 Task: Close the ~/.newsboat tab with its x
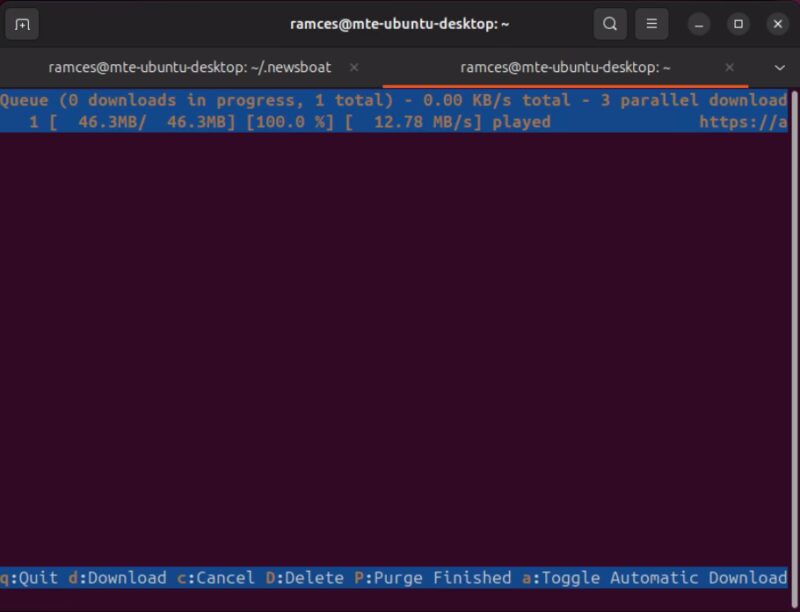353,67
